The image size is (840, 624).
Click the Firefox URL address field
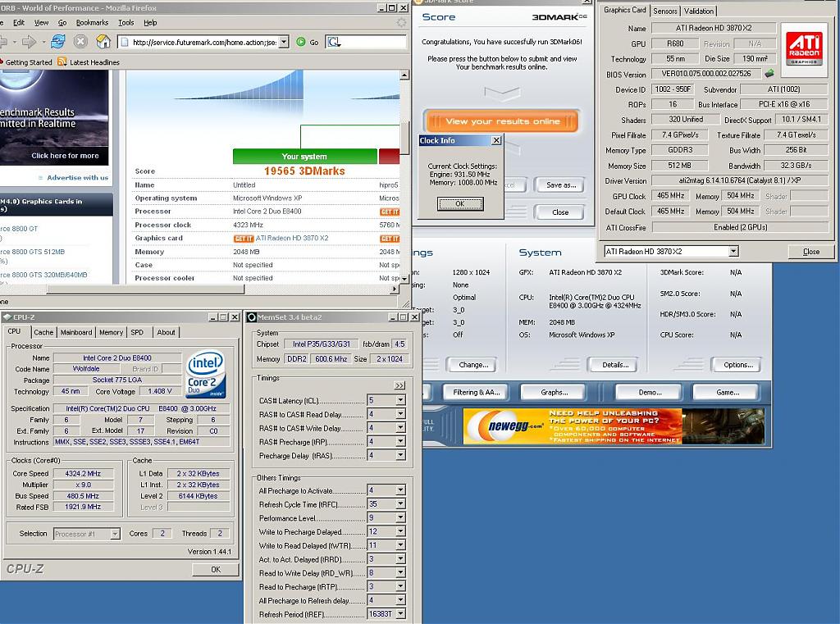click(203, 42)
